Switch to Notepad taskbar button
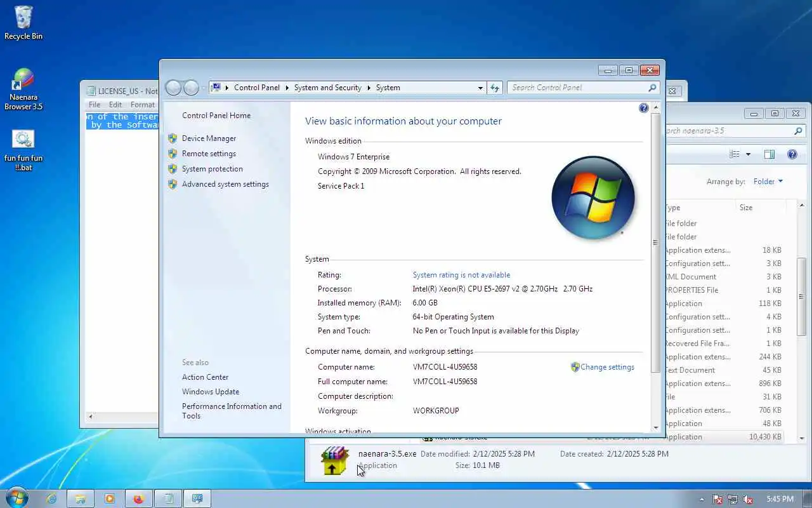Image resolution: width=812 pixels, height=508 pixels. (168, 499)
